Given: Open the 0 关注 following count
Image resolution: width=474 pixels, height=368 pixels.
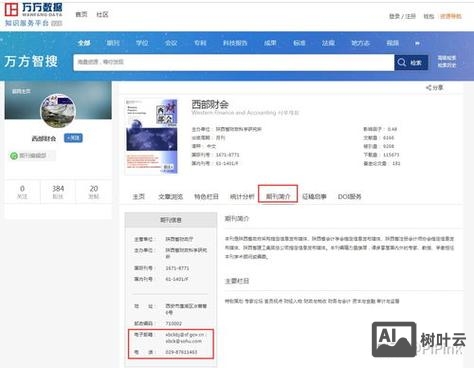Looking at the screenshot, I should [22, 192].
